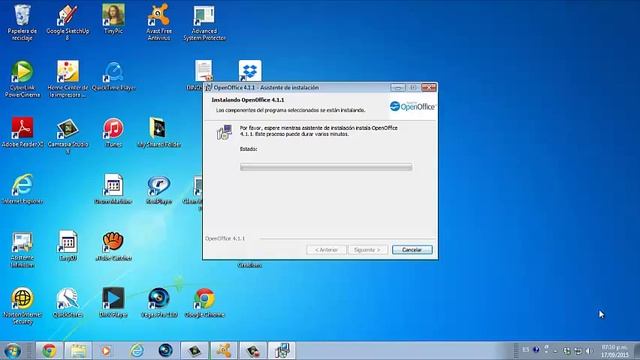The image size is (640, 360).
Task: Click the "Estado:" status label in the installer
Action: click(249, 149)
